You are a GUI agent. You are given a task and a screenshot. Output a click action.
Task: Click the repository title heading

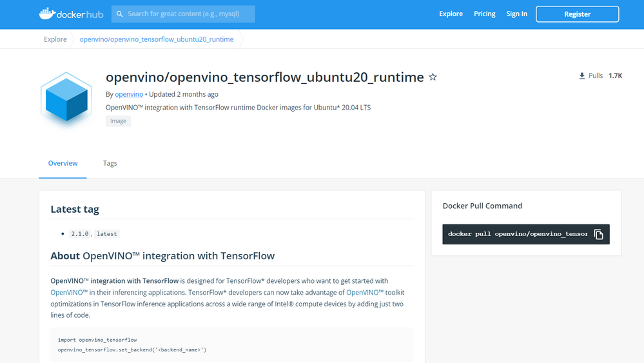pyautogui.click(x=264, y=77)
